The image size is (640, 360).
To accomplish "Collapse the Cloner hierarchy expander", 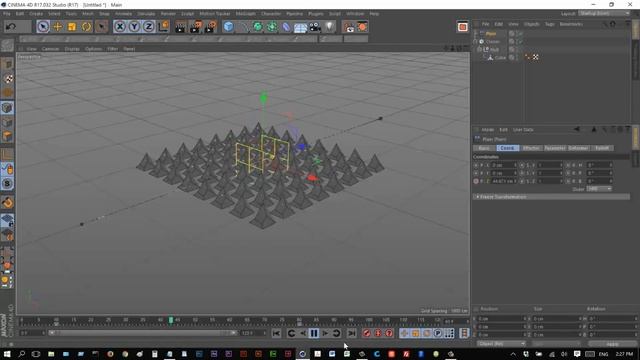I will point(476,42).
